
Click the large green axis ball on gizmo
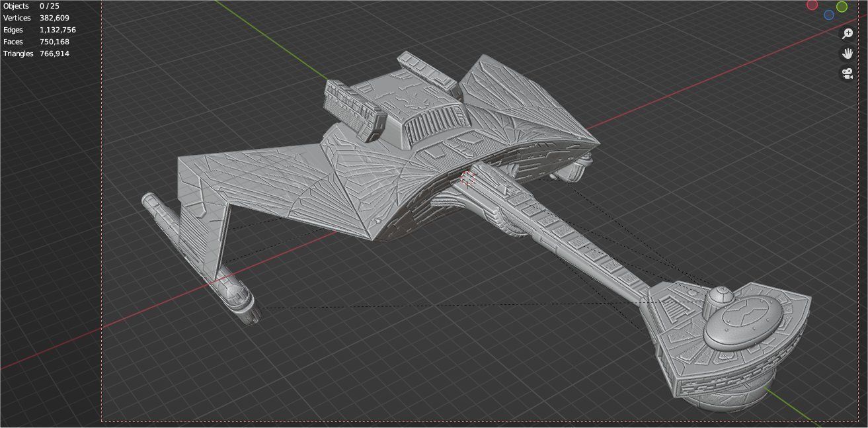pyautogui.click(x=842, y=7)
